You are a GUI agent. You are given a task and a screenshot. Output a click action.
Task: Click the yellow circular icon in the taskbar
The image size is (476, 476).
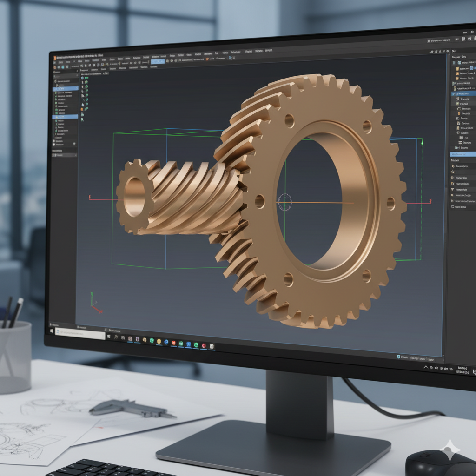pyautogui.click(x=159, y=341)
